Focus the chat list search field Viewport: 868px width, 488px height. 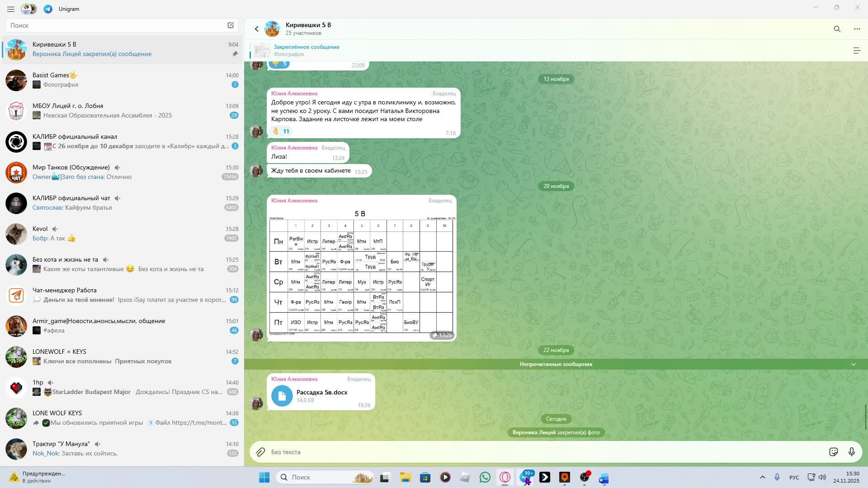[x=115, y=26]
